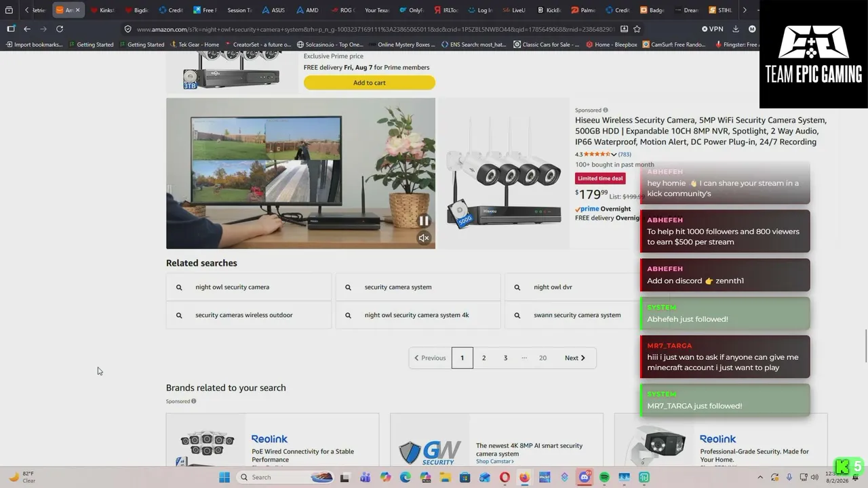Expand the 4.3 star rating dropdown chevron
Image resolution: width=868 pixels, height=488 pixels.
point(614,155)
